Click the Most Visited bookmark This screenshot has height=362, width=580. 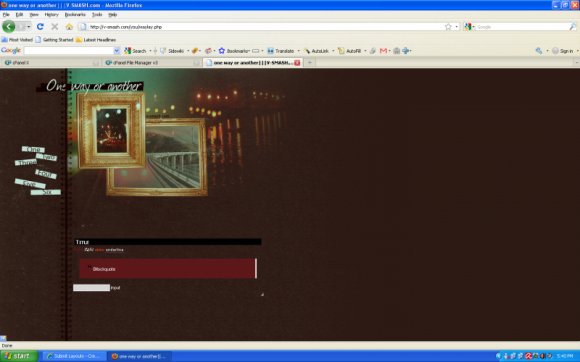click(17, 40)
